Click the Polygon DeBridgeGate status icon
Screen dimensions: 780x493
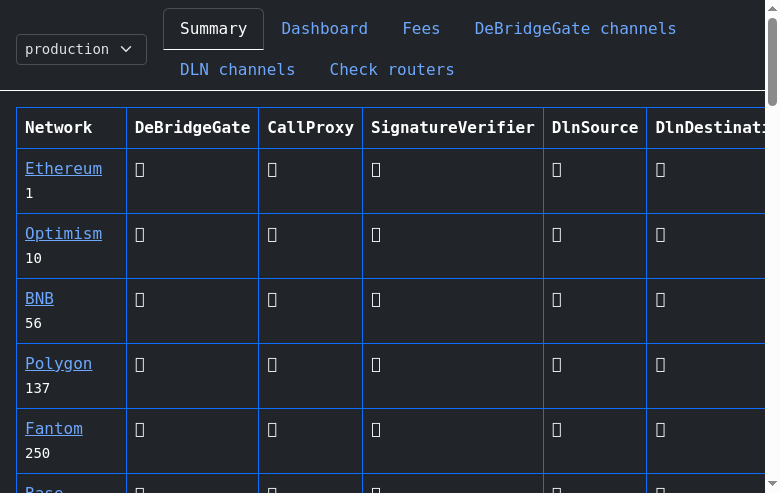click(x=140, y=365)
